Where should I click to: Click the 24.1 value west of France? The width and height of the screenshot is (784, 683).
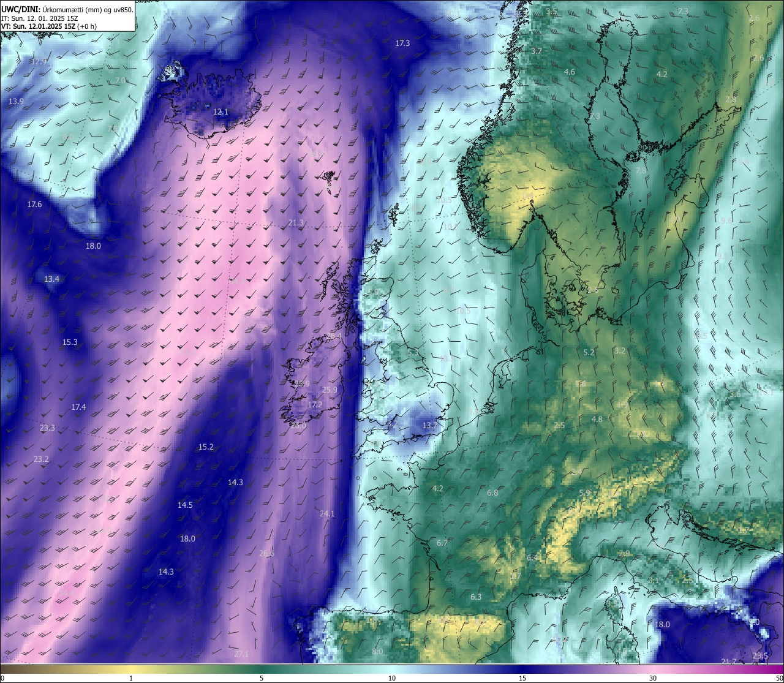click(x=327, y=513)
